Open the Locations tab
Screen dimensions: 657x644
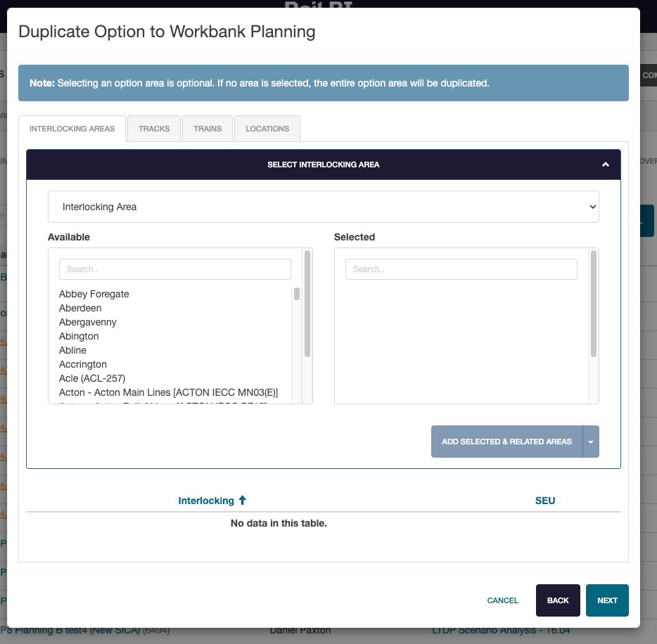(267, 129)
